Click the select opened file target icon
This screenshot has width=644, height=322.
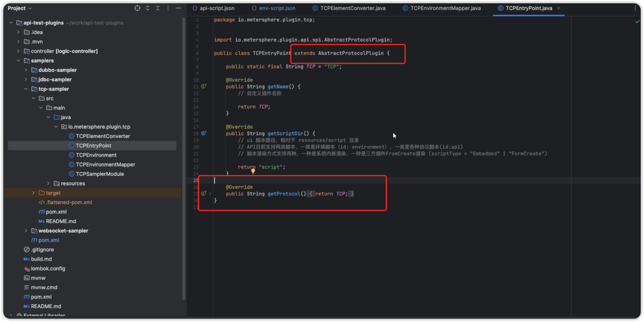point(137,8)
